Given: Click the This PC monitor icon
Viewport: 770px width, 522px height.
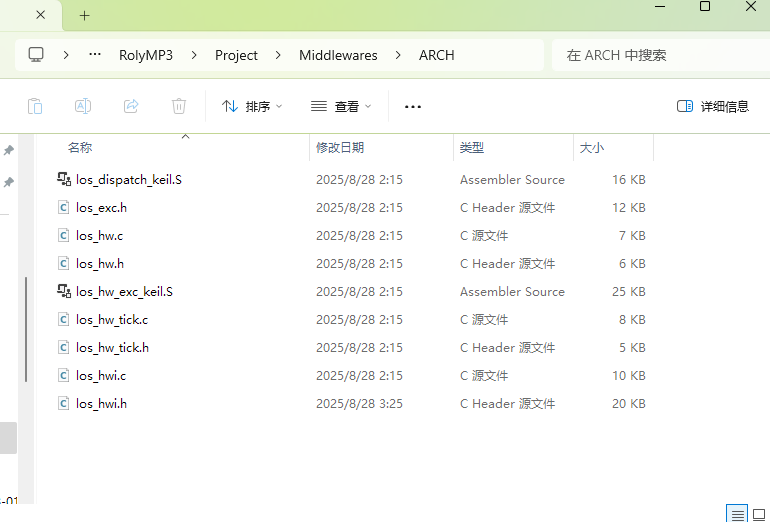Looking at the screenshot, I should [x=36, y=55].
